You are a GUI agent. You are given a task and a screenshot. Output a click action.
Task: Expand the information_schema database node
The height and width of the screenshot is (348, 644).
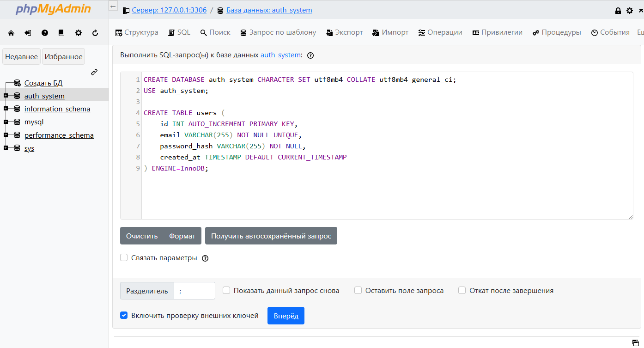point(6,109)
